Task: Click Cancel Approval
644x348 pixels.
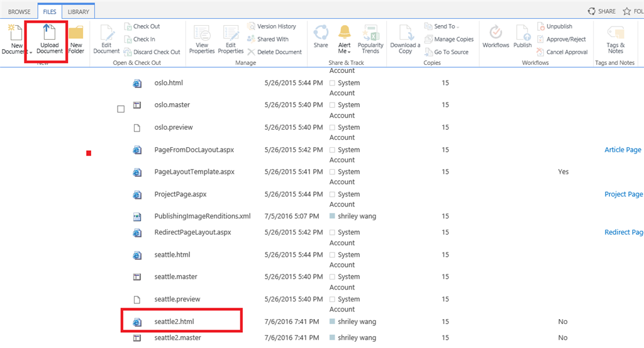Action: point(562,52)
